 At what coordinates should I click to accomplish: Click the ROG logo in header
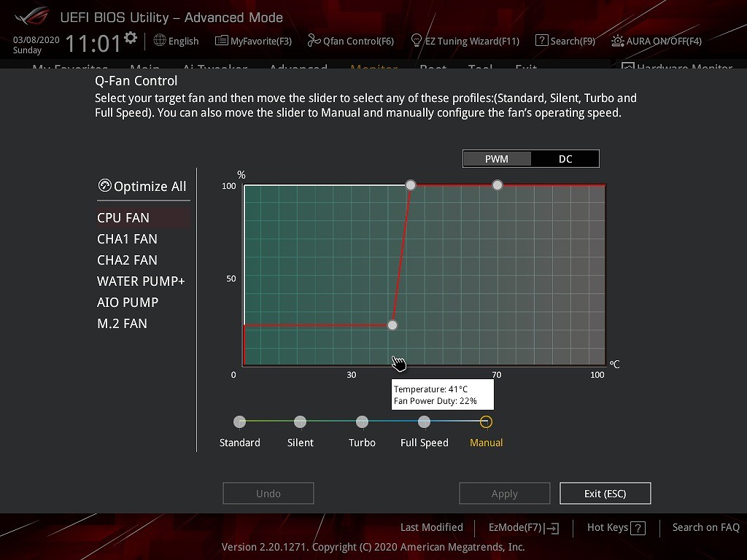[31, 17]
